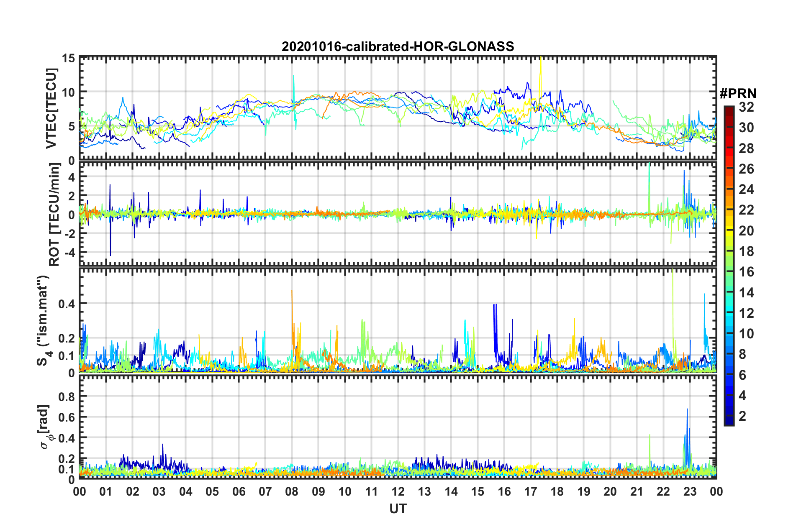
Task: Click VTEC axis tick label 15
Action: [68, 58]
